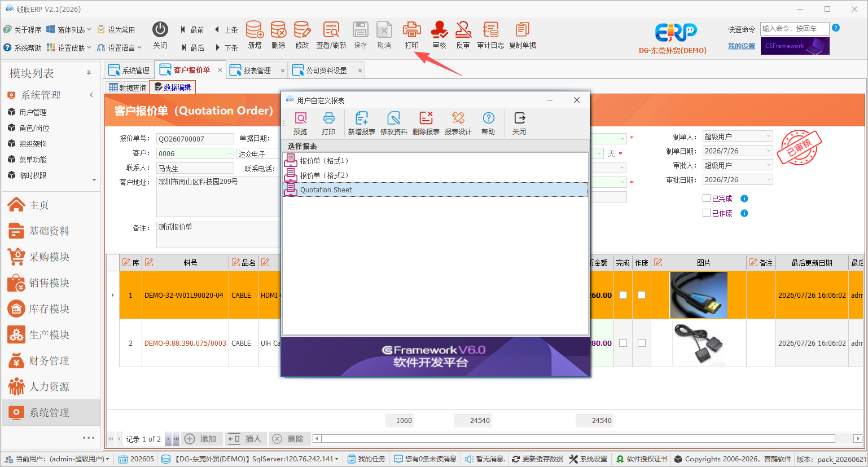Pin the 模块列表 panel
This screenshot has height=467, width=868.
[89, 73]
